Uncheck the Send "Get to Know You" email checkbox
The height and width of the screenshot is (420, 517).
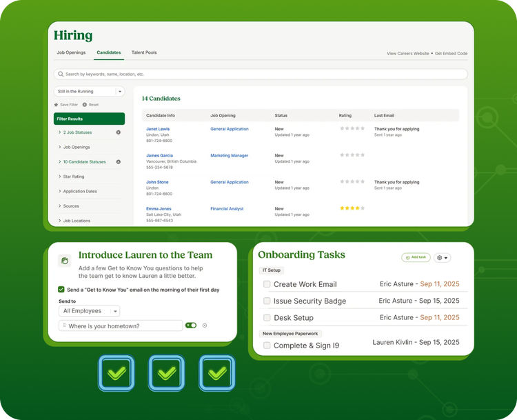coord(61,290)
